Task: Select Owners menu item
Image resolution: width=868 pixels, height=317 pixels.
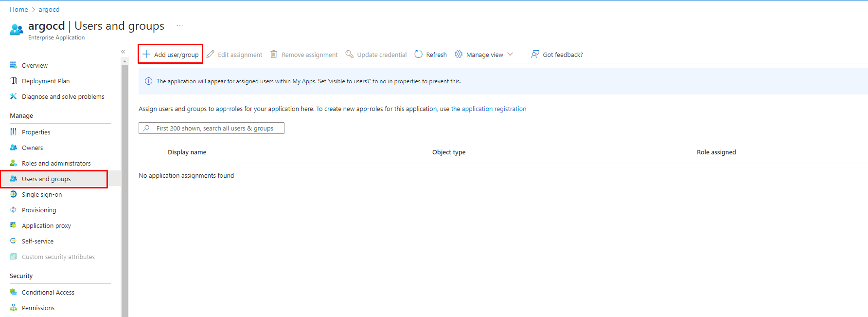Action: tap(32, 148)
